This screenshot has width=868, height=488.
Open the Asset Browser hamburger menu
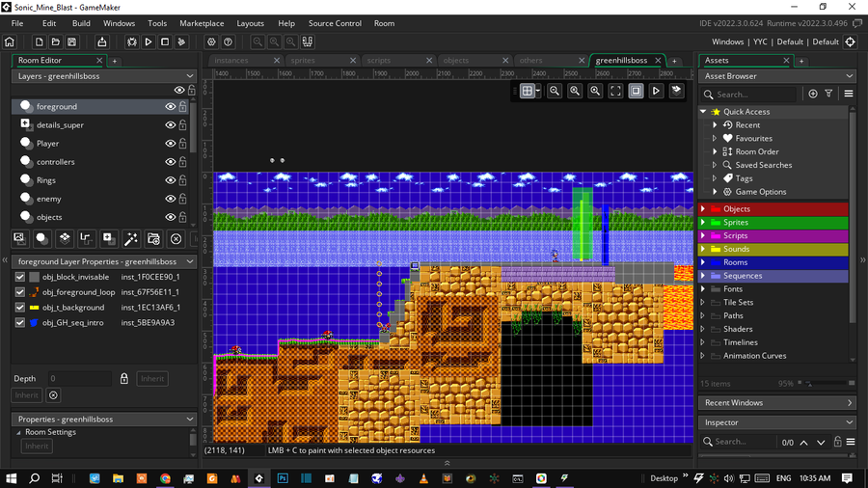point(849,95)
